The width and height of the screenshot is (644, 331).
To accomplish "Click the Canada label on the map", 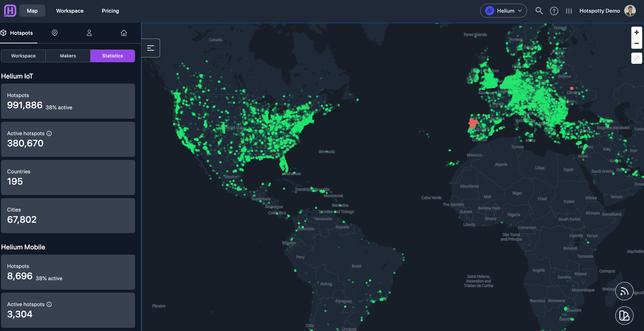I will pyautogui.click(x=215, y=40).
